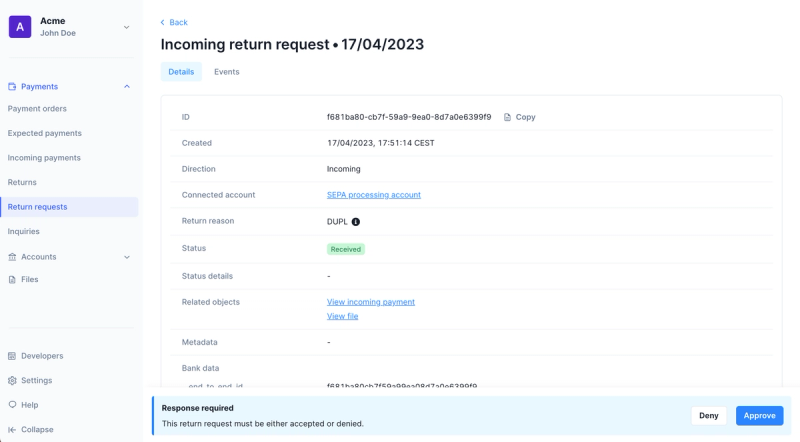Click the created timestamp 17/04/2023, 17:51:14 CEST

pyautogui.click(x=381, y=143)
